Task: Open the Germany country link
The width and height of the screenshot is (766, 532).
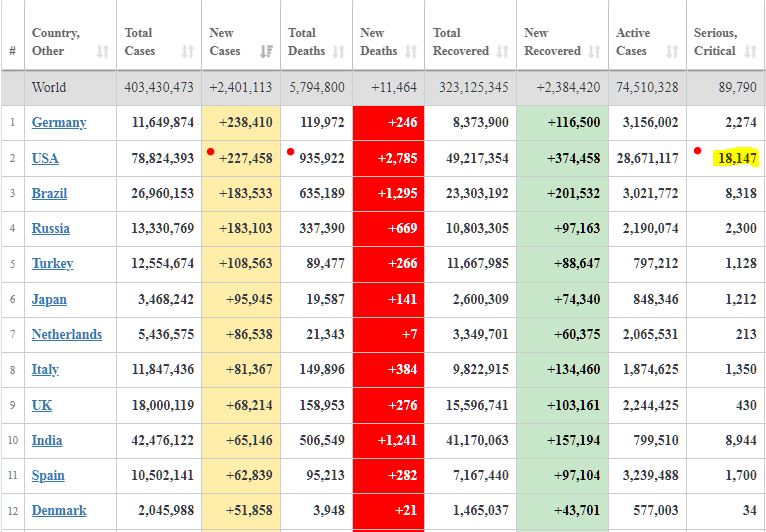Action: 59,123
